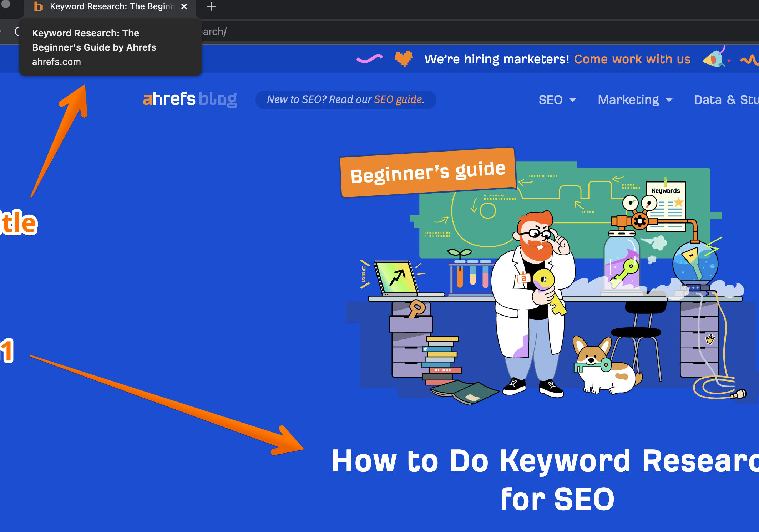
Task: Click the Beginner's guide orange label
Action: (428, 172)
